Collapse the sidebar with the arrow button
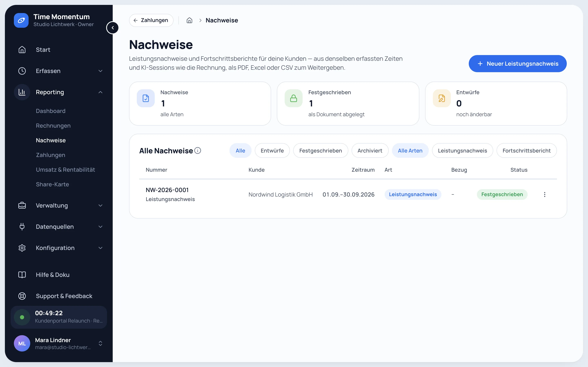This screenshot has height=367, width=588. (112, 28)
